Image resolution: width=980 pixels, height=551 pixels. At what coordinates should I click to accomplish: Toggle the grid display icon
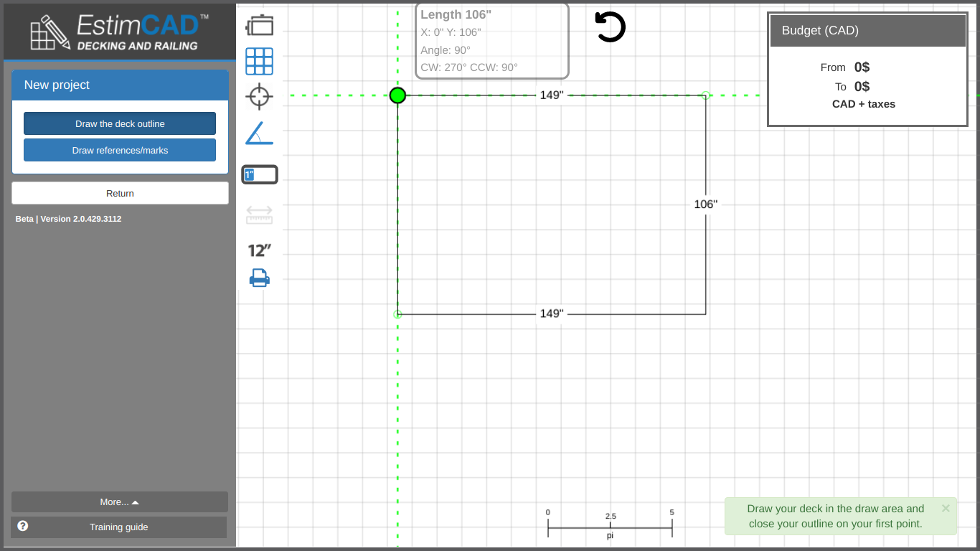pos(259,62)
